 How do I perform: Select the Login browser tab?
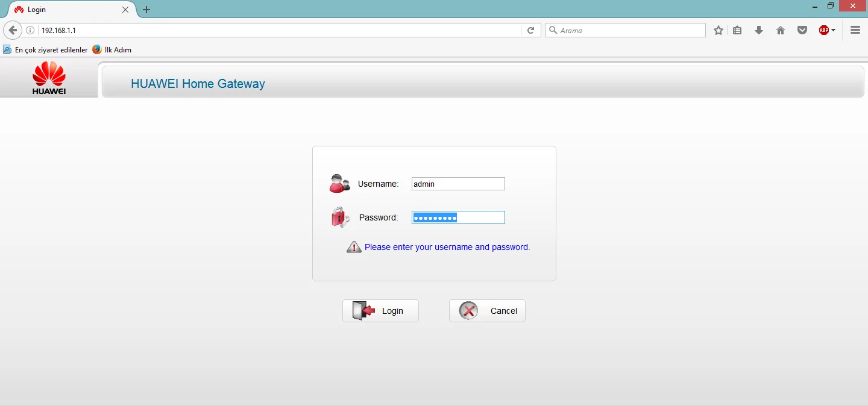[x=66, y=10]
